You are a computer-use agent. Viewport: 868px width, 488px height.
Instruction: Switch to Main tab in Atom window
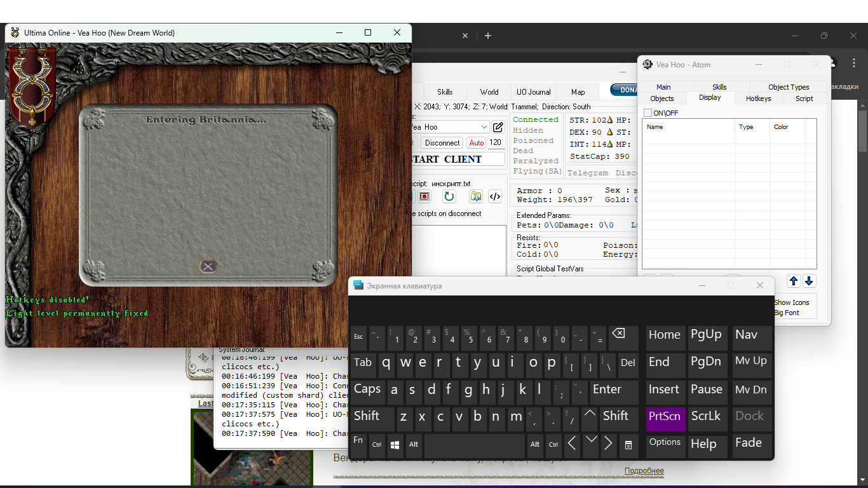tap(663, 87)
